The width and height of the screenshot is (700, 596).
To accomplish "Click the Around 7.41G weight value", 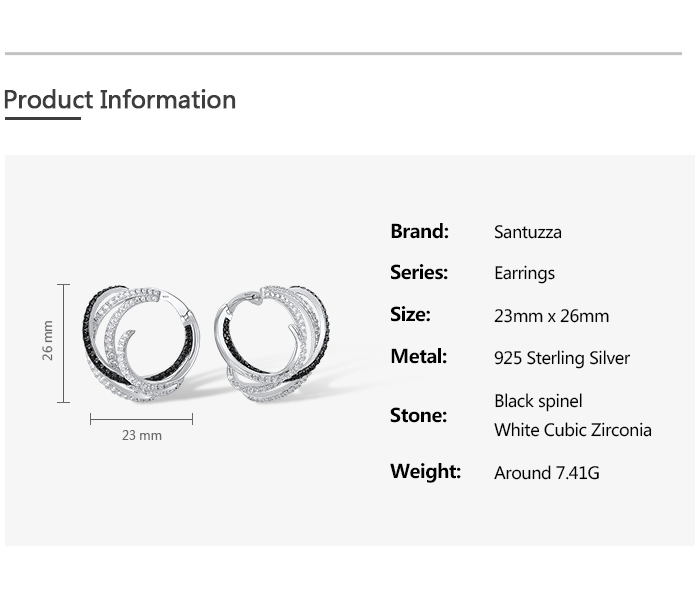I will [546, 473].
